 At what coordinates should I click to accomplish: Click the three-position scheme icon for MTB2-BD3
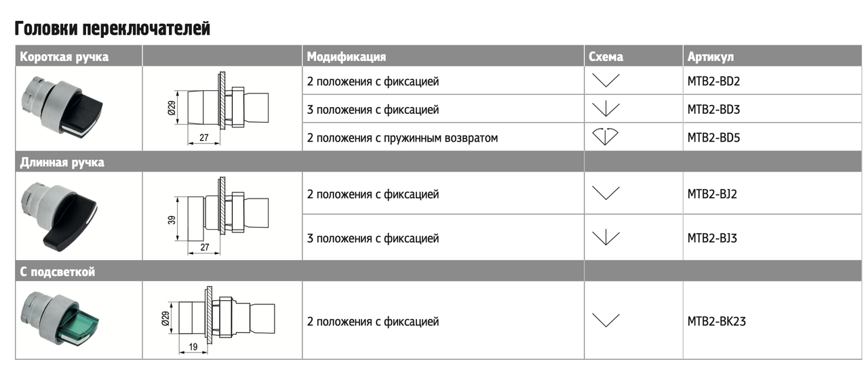click(x=606, y=109)
